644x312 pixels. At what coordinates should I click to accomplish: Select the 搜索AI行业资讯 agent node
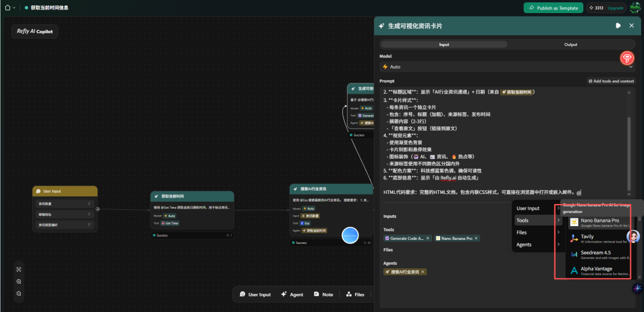pyautogui.click(x=331, y=211)
